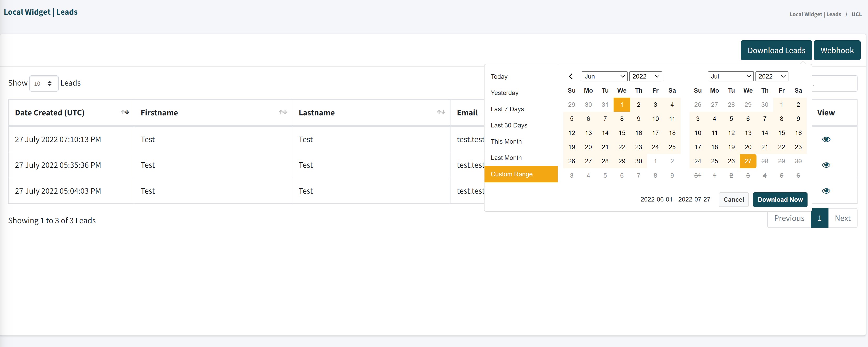Pick June 26 in the right calendar
868x347 pixels.
[x=698, y=104]
